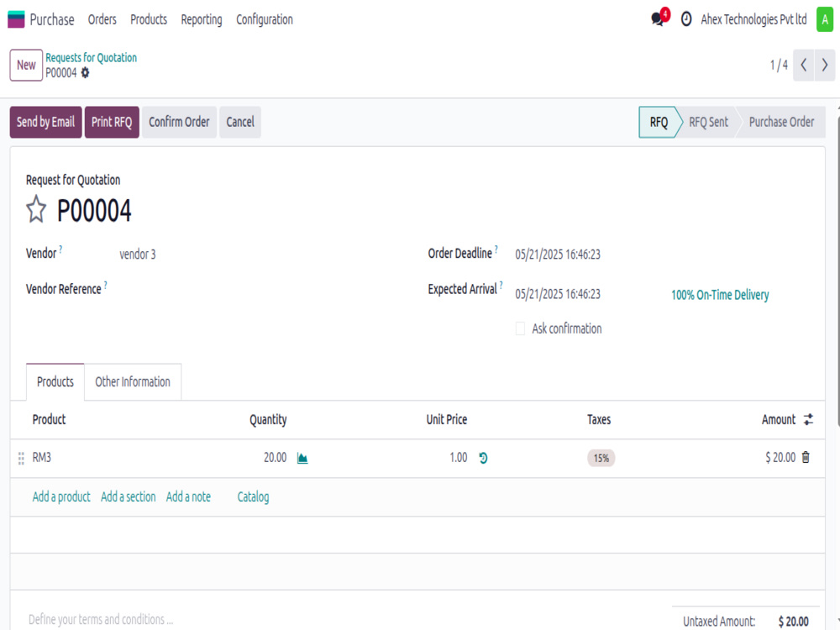Viewport: 840px width, 630px height.
Task: Edit the Order Deadline date field
Action: 558,255
